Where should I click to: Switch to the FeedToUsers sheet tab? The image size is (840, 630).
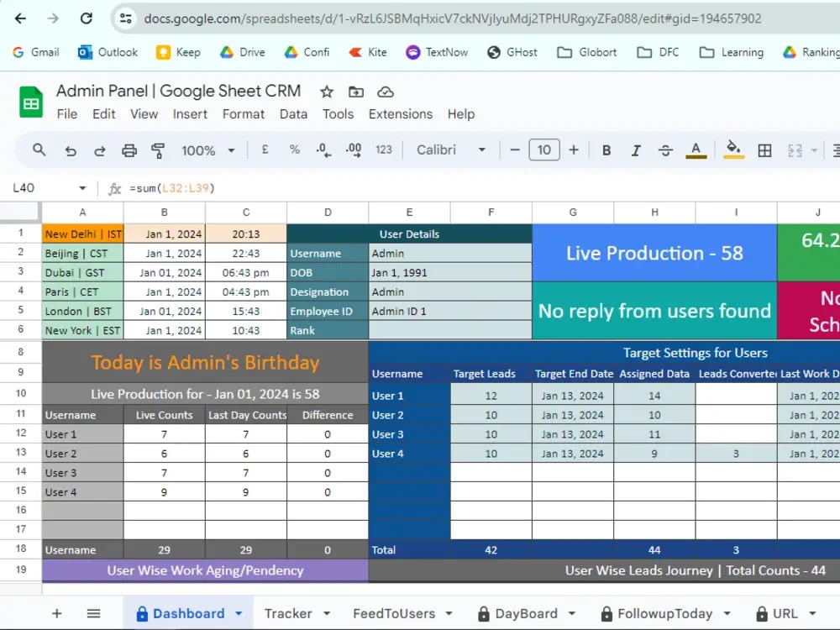coord(394,613)
